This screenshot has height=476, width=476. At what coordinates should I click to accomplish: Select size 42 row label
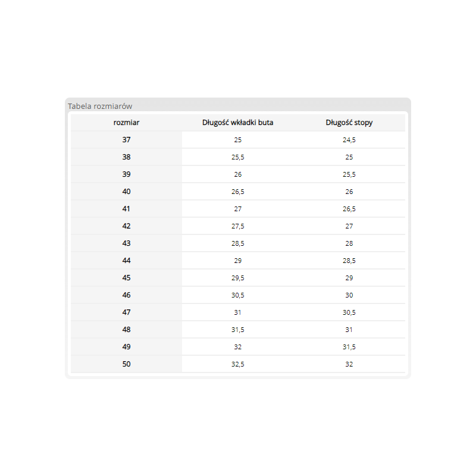coord(127,226)
